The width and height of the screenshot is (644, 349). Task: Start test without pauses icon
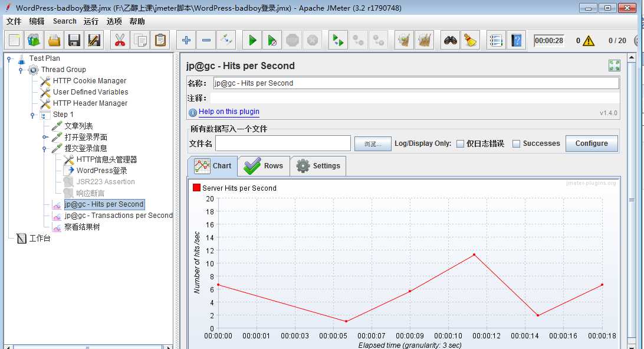pos(272,40)
